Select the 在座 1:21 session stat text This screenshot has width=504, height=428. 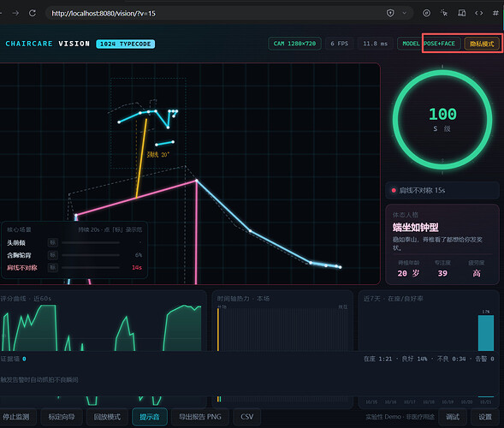377,359
